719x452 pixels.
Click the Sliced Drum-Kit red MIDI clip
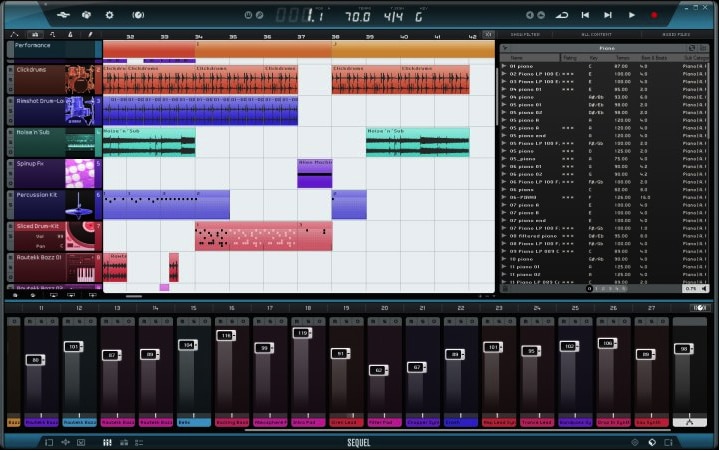pos(264,236)
